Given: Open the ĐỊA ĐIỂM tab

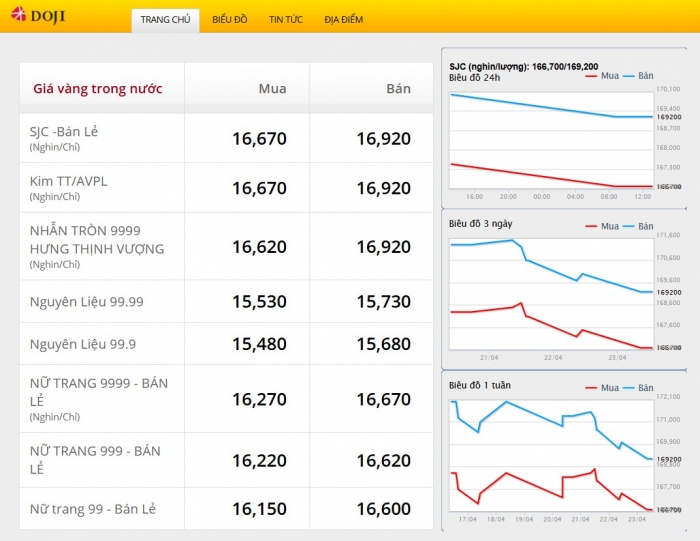Looking at the screenshot, I should [344, 20].
